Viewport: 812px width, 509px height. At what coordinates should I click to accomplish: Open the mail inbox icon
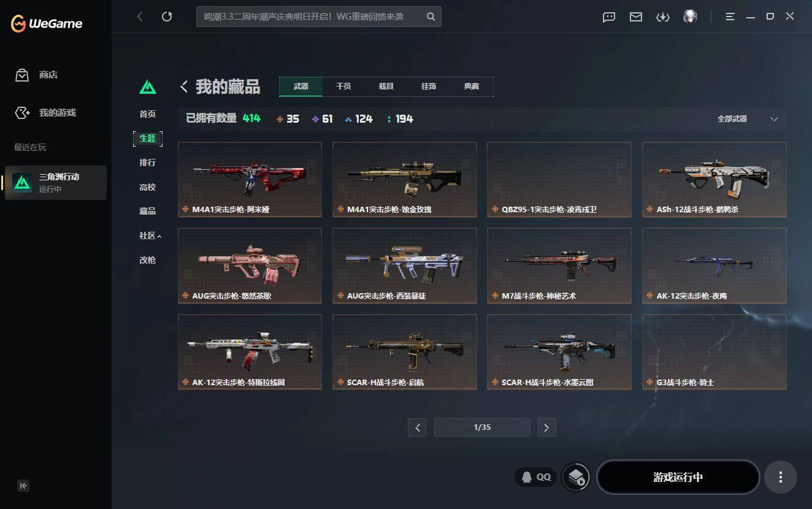pos(636,17)
